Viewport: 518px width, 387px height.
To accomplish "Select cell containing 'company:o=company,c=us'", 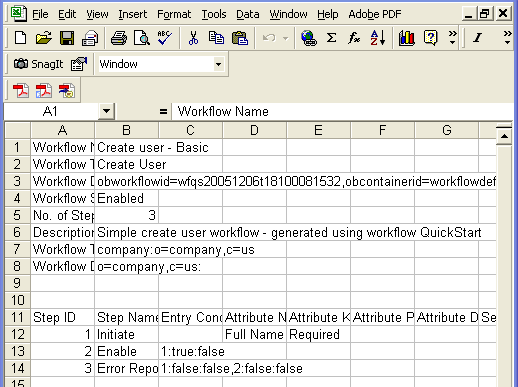I will 127,249.
